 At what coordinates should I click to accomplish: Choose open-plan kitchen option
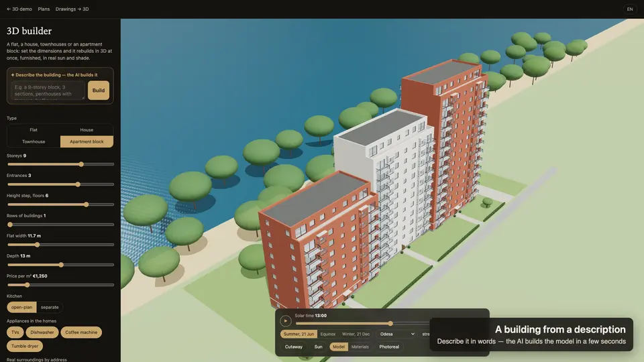click(21, 307)
